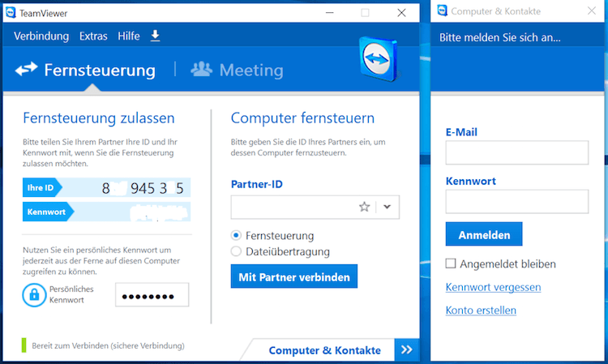
Task: Minimize the TeamViewer window
Action: point(330,13)
